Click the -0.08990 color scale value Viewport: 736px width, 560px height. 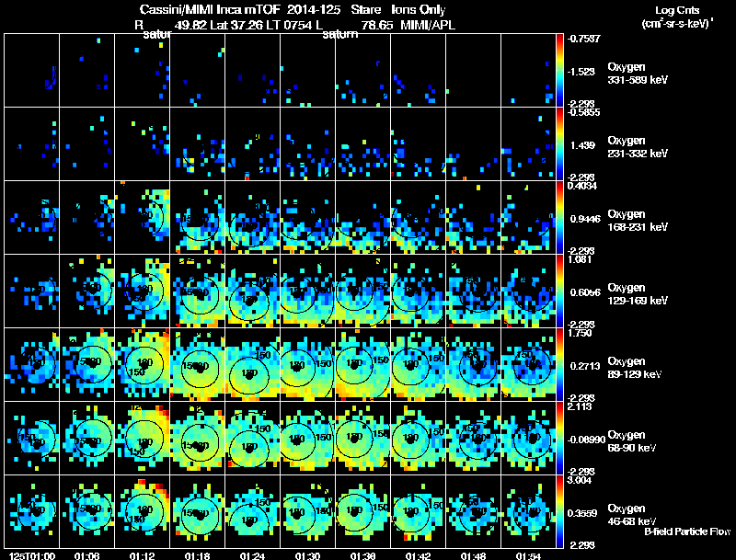pos(586,440)
